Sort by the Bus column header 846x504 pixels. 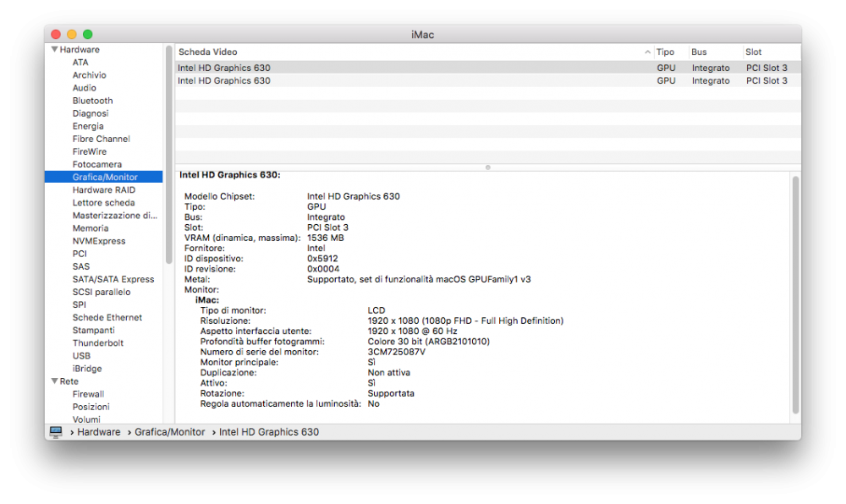(x=699, y=52)
